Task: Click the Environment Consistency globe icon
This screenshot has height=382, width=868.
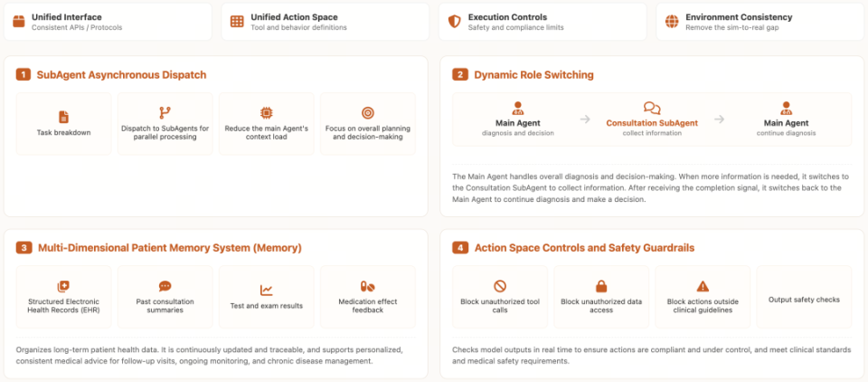Action: point(672,22)
